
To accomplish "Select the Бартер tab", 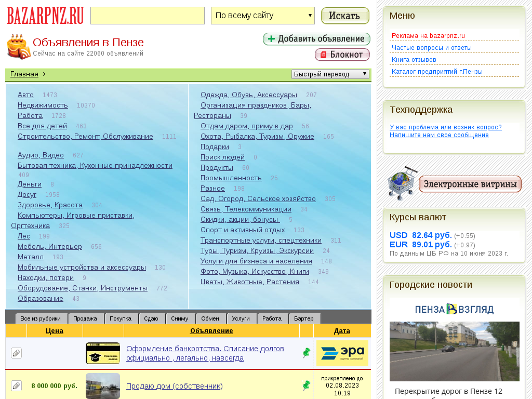I will click(303, 318).
